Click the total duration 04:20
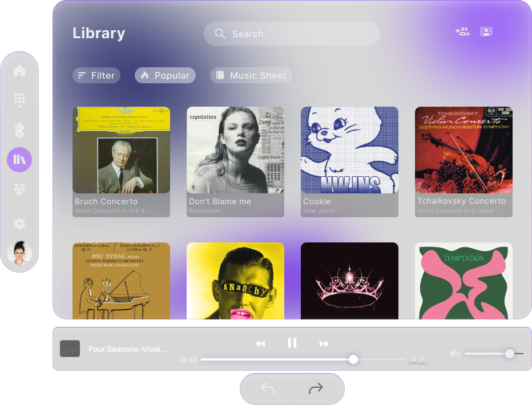This screenshot has width=532, height=405. pos(418,360)
